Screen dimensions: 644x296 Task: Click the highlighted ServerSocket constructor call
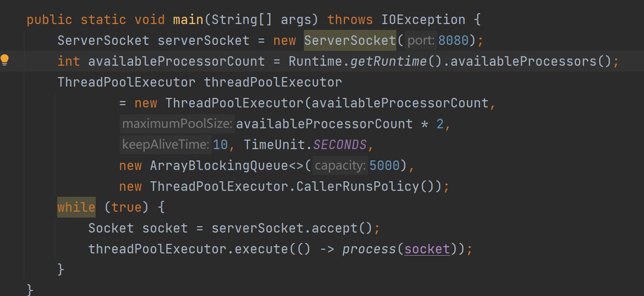(350, 40)
